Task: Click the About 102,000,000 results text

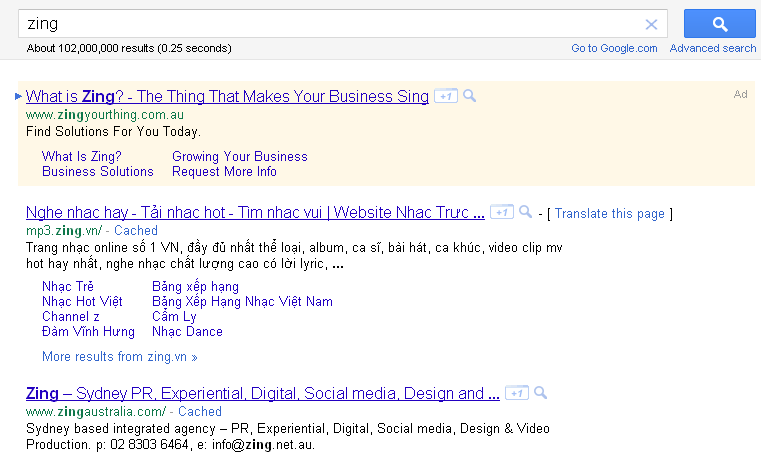Action: click(x=129, y=48)
